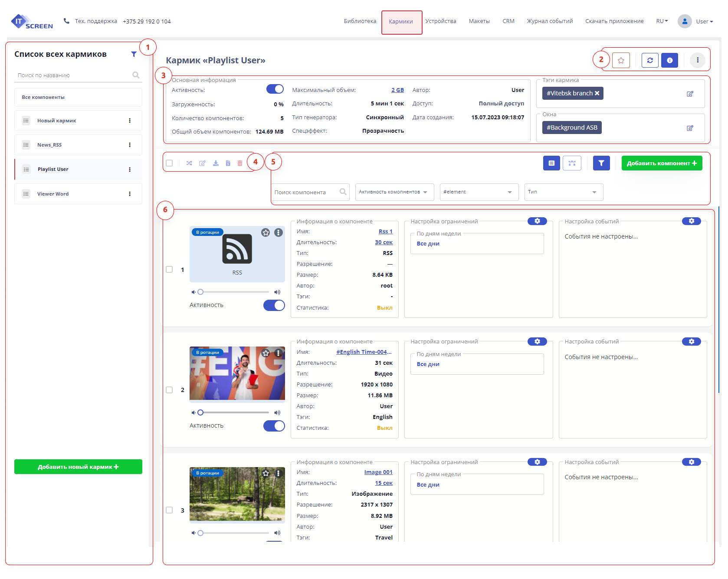The height and width of the screenshot is (579, 728).
Task: Adjust volume slider for RSS component
Action: (234, 292)
